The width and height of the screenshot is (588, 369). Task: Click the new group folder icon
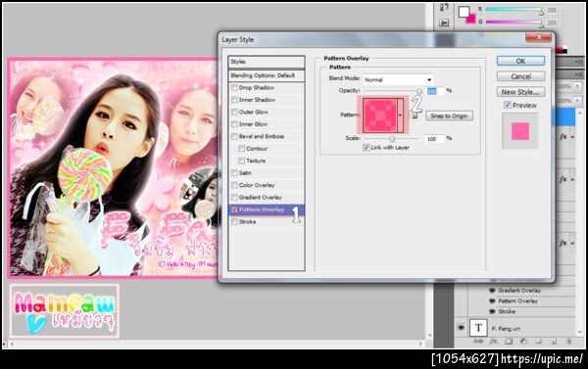click(x=538, y=342)
